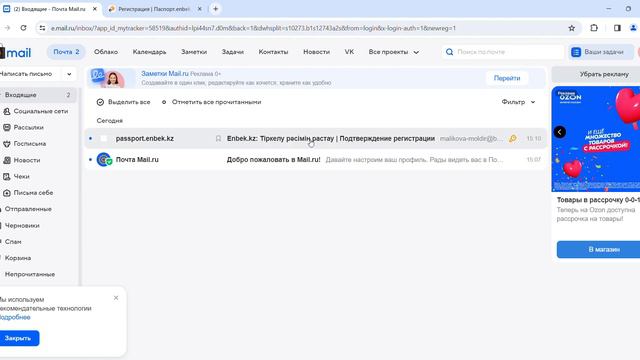Click the Перейти button on the Заметки ad
This screenshot has width=640, height=360.
(507, 78)
